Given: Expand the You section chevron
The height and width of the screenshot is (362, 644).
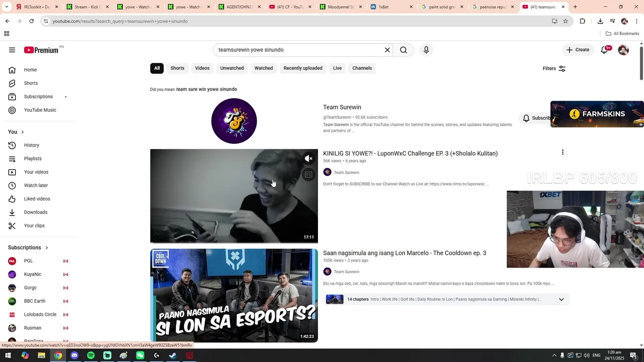Looking at the screenshot, I should (x=22, y=132).
